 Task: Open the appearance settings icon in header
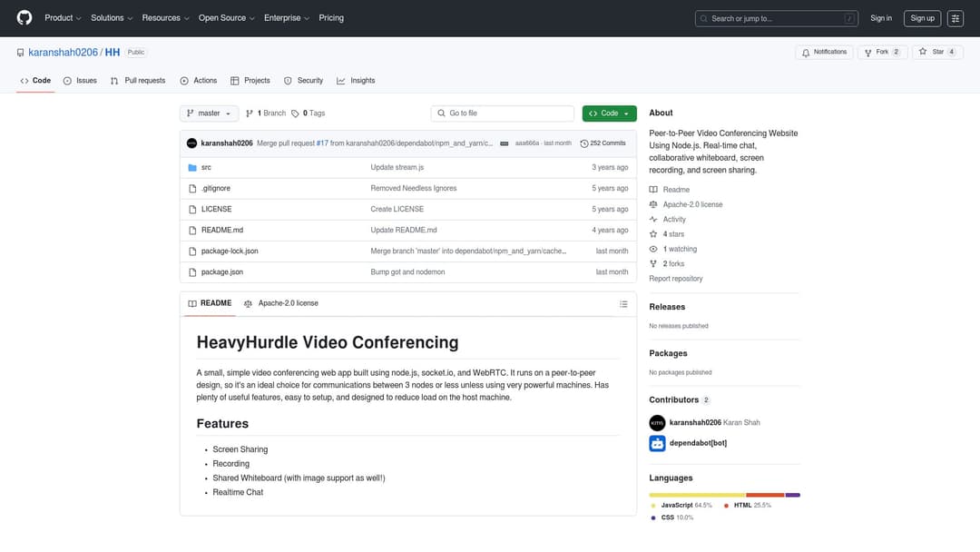click(955, 19)
